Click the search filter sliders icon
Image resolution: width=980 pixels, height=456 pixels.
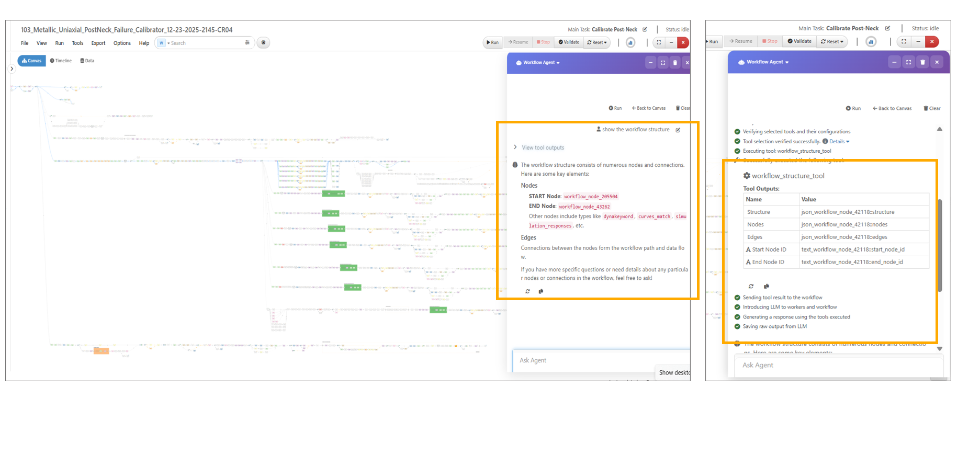pos(247,43)
